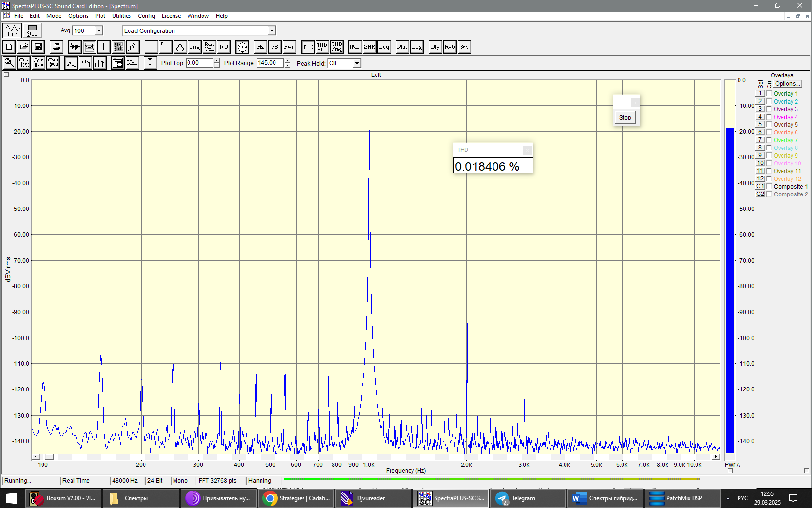
Task: Print the plot with the printer icon
Action: [57, 47]
